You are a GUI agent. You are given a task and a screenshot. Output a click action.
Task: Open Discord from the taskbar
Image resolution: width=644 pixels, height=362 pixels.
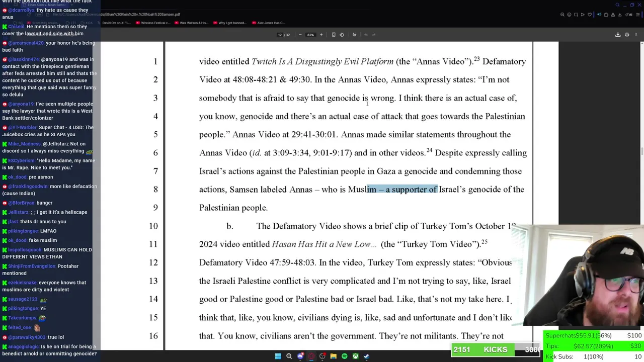[x=300, y=356]
